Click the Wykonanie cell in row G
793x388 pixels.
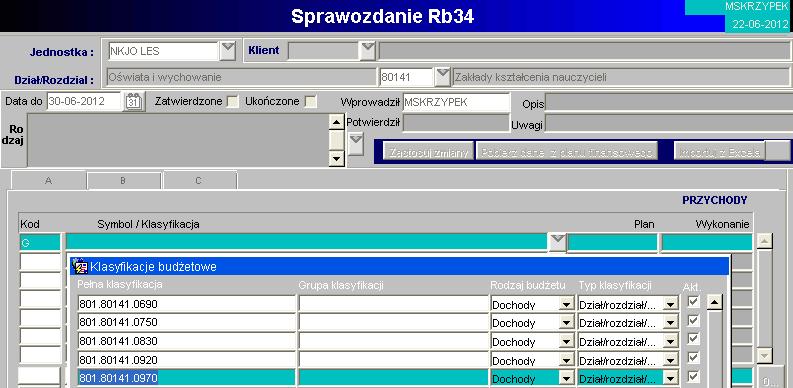click(707, 243)
